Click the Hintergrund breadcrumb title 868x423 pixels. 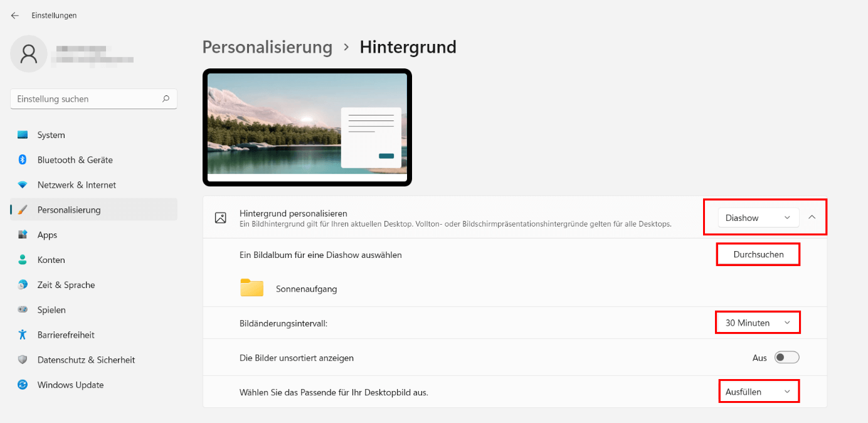(x=408, y=47)
